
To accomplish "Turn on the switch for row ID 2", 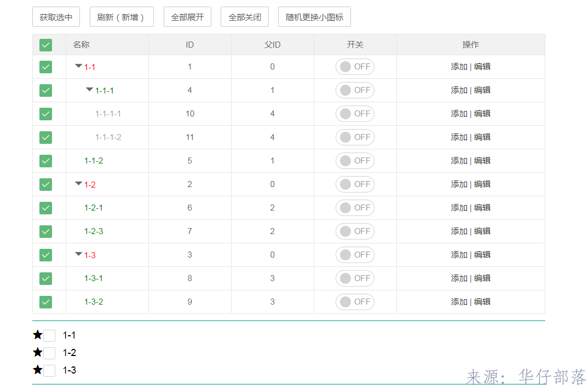I will (355, 184).
